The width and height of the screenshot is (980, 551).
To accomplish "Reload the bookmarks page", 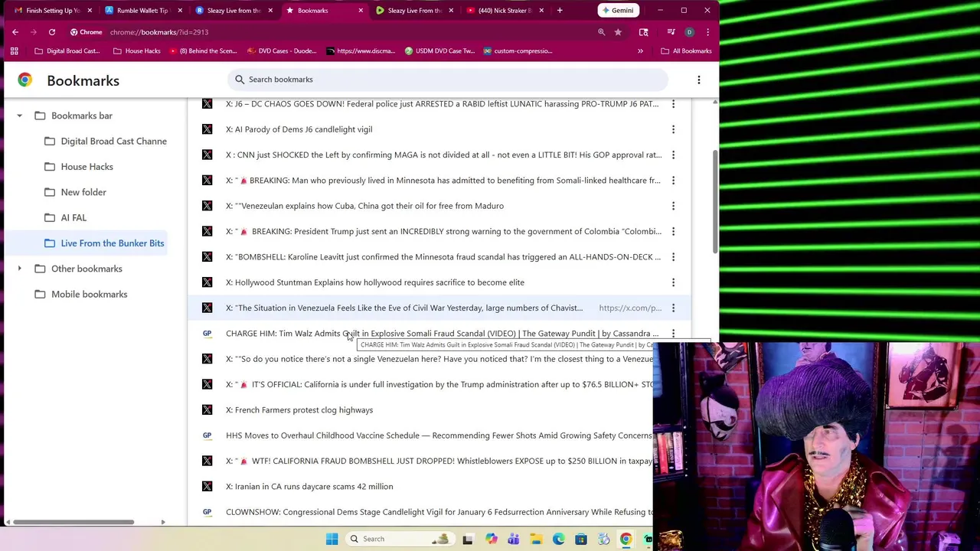I will pyautogui.click(x=52, y=32).
